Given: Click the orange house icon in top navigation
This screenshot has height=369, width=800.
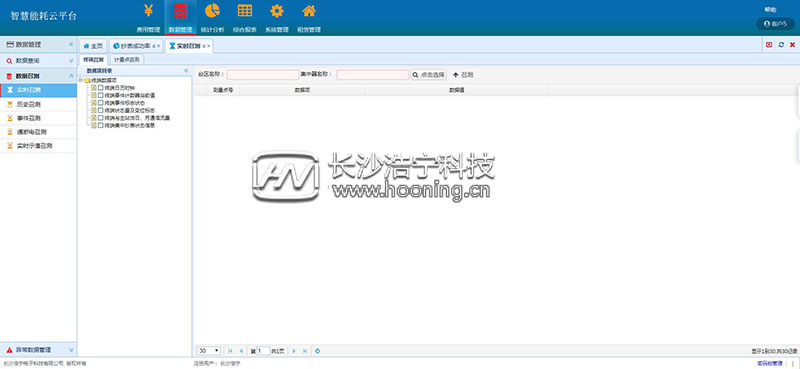Looking at the screenshot, I should click(x=309, y=11).
